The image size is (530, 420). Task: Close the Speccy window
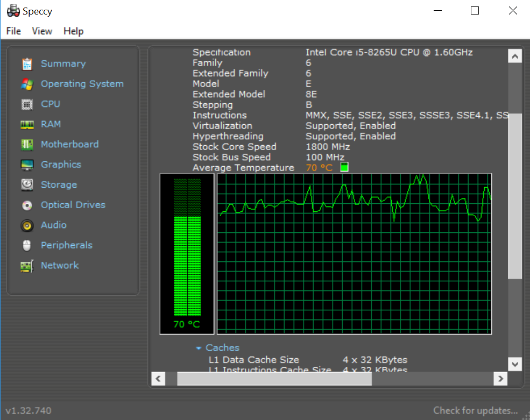point(513,10)
